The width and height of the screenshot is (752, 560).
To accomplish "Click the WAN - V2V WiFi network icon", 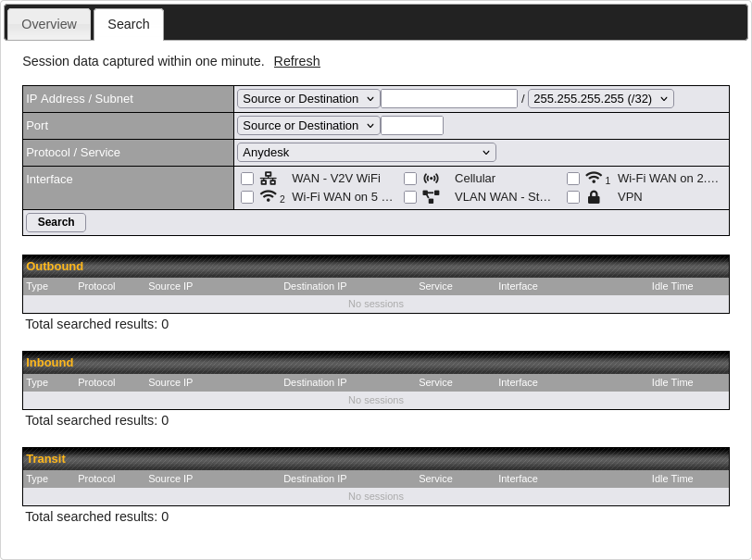I will (x=269, y=179).
